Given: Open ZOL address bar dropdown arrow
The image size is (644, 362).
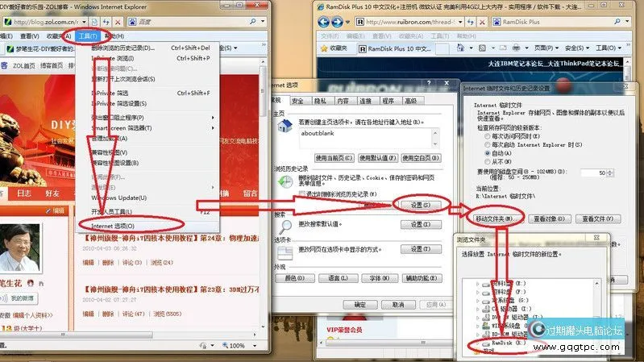Looking at the screenshot, I should click(84, 22).
